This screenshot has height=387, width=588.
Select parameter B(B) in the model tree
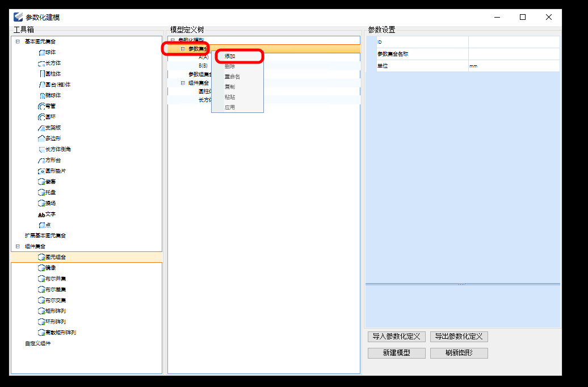[x=203, y=66]
